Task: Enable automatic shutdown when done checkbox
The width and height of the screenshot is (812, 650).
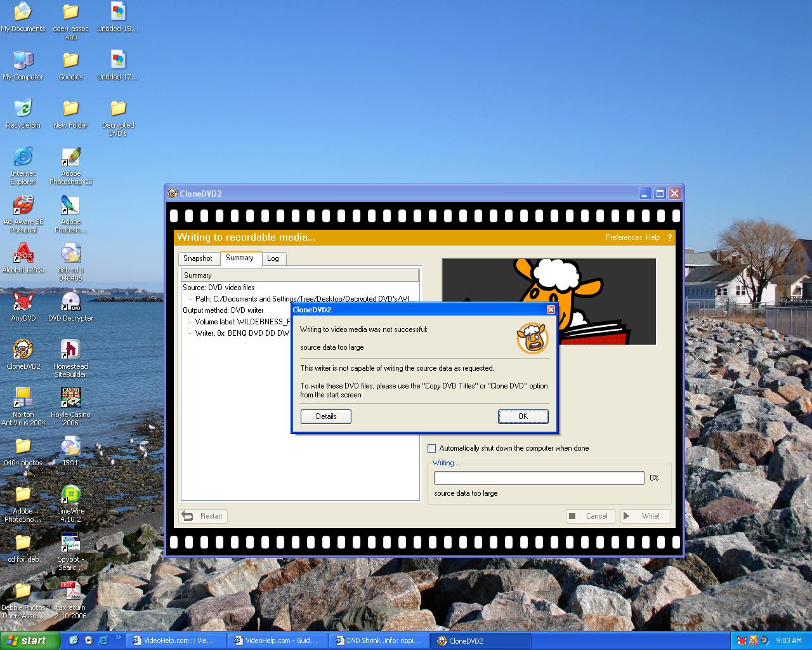Action: click(432, 448)
